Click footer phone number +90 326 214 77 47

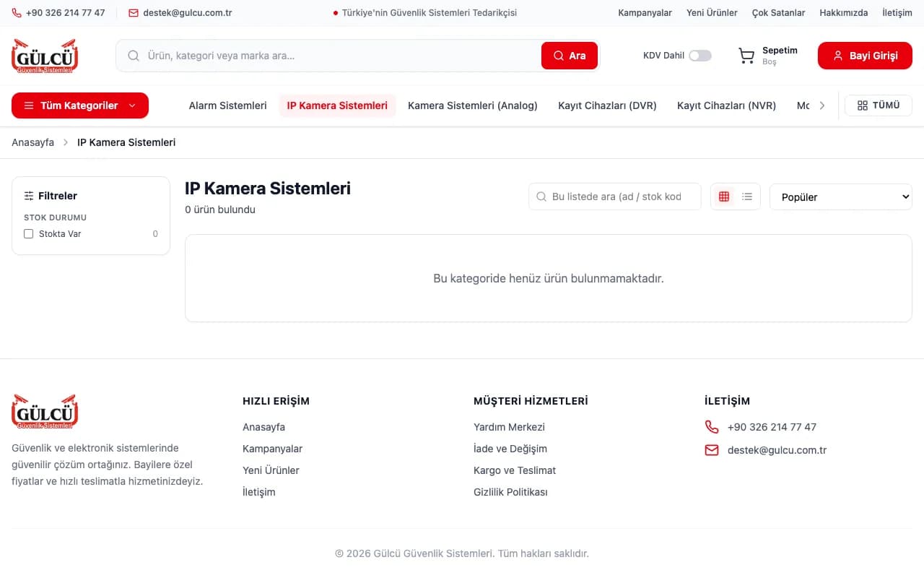coord(772,427)
